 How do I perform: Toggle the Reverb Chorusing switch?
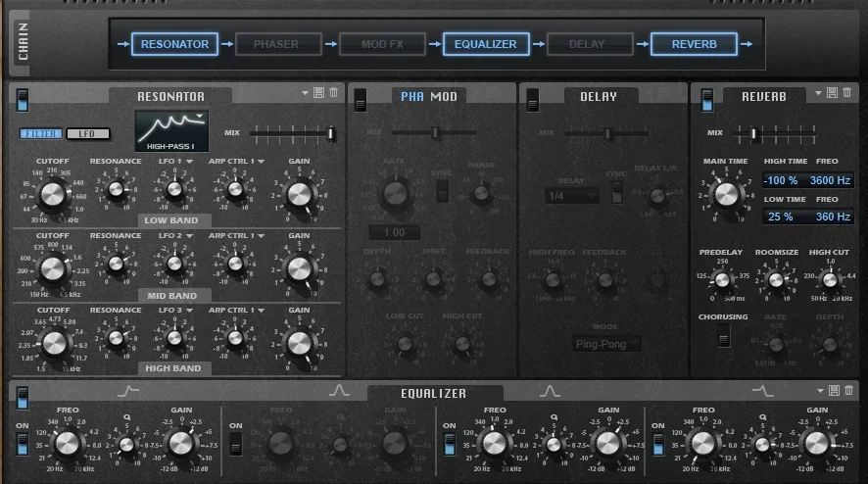(724, 336)
